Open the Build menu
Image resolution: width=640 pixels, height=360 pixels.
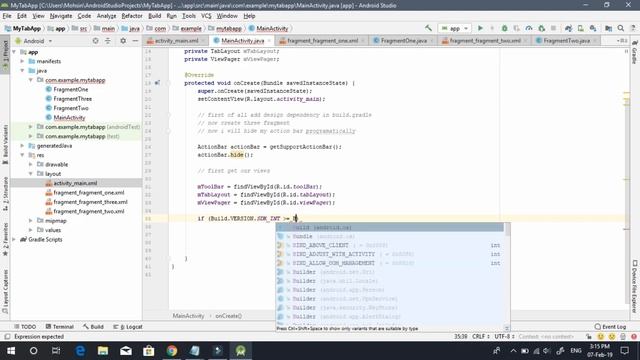[154, 16]
